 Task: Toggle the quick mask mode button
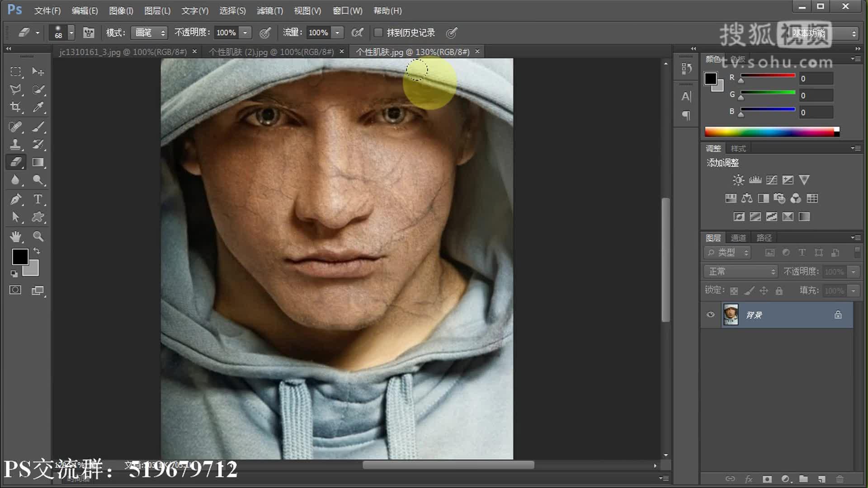[x=15, y=290]
